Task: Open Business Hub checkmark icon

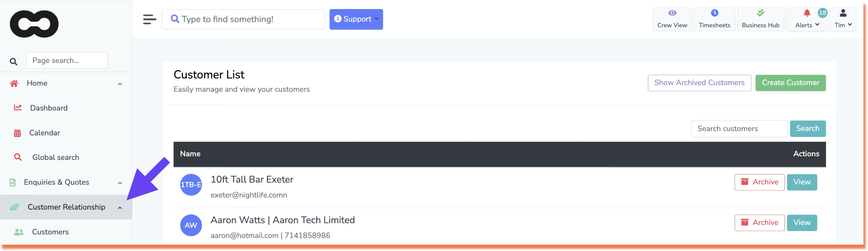Action: tap(760, 13)
